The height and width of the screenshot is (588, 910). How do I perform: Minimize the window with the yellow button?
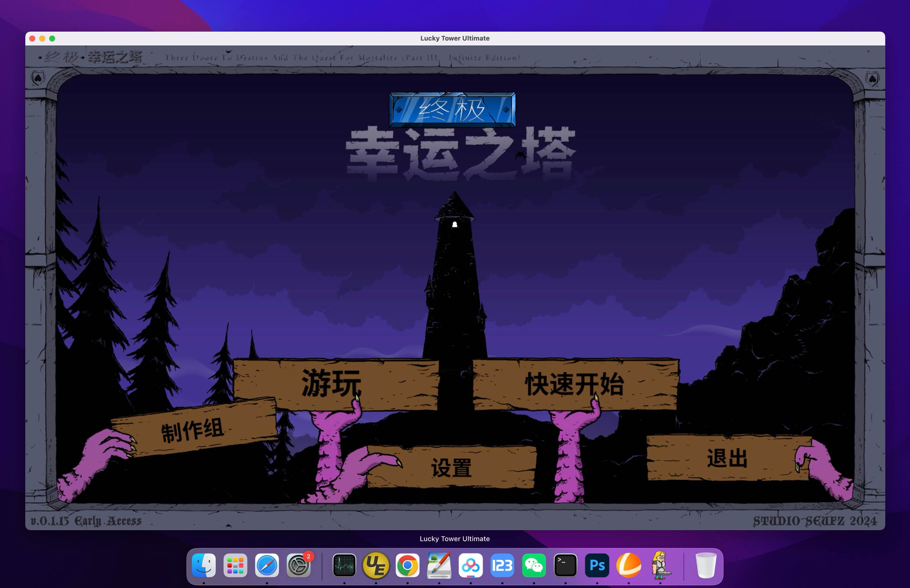coord(42,39)
